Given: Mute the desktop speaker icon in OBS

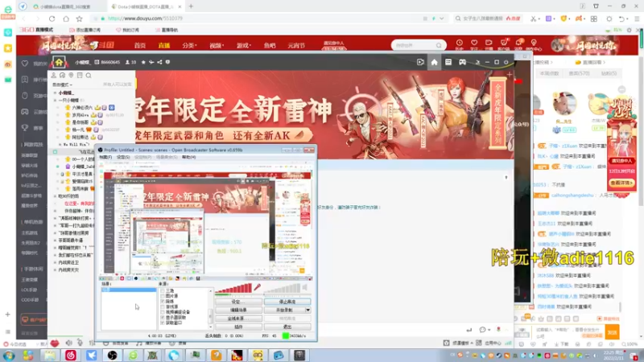Looking at the screenshot, I should 305,287.
